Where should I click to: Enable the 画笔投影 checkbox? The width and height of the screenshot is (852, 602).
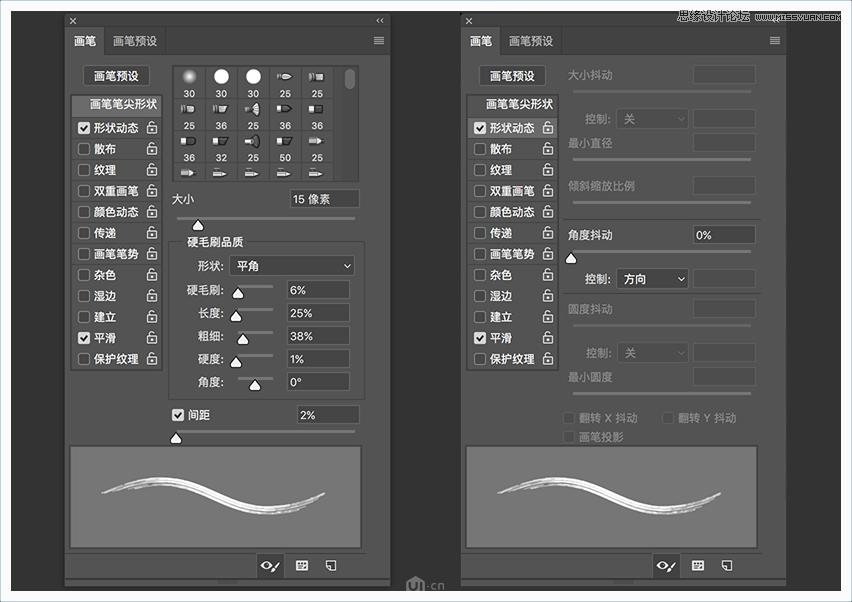569,437
